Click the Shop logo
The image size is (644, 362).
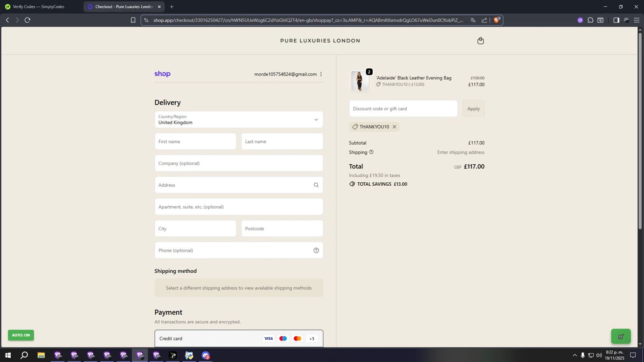[x=162, y=74]
